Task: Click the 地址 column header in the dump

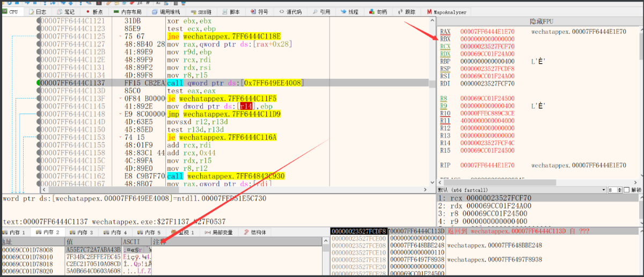Action: (x=32, y=242)
